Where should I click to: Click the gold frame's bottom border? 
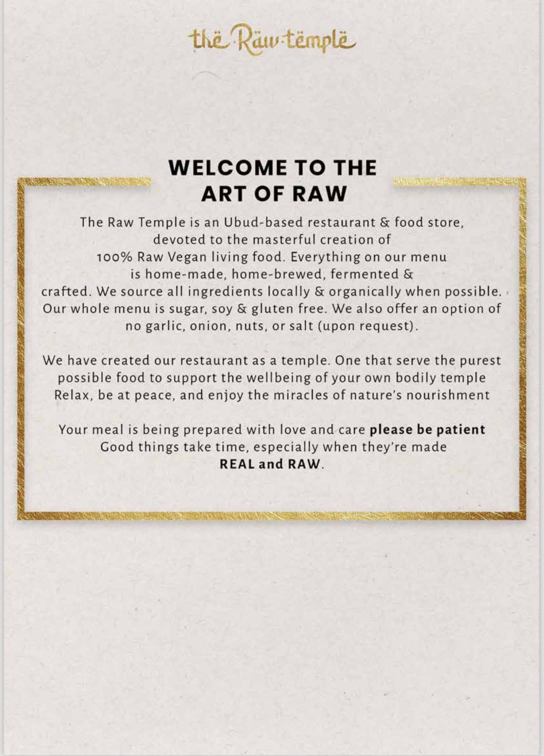pyautogui.click(x=272, y=516)
